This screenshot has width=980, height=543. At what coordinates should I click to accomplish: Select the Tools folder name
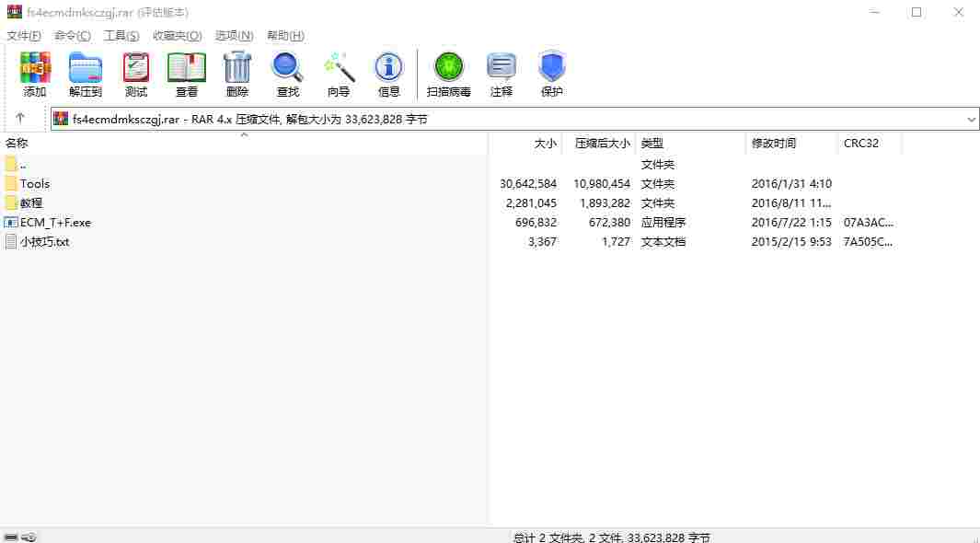[x=34, y=184]
